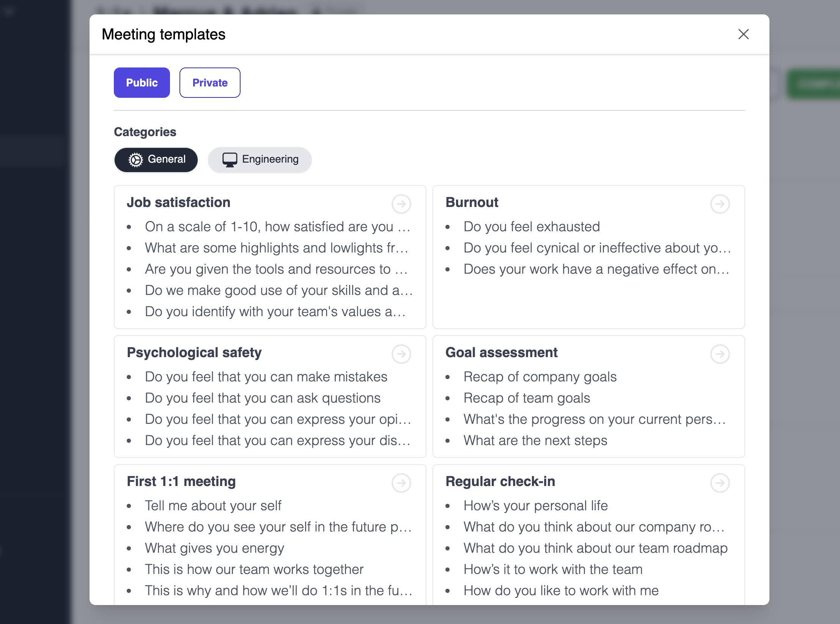Viewport: 840px width, 624px height.
Task: Open the Burnout template arrow icon
Action: click(x=720, y=204)
